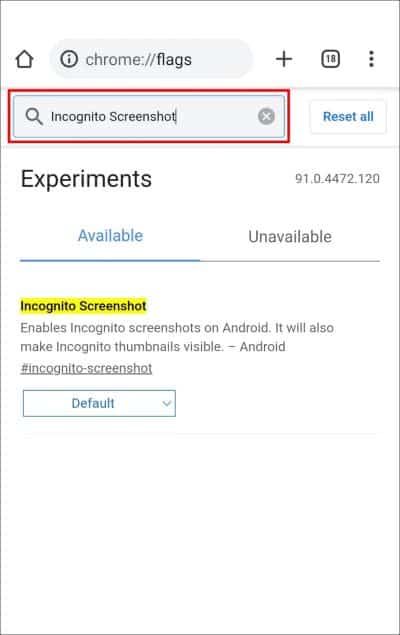
Task: Tap the highlighted Incognito Screenshot flag title
Action: pyautogui.click(x=83, y=306)
